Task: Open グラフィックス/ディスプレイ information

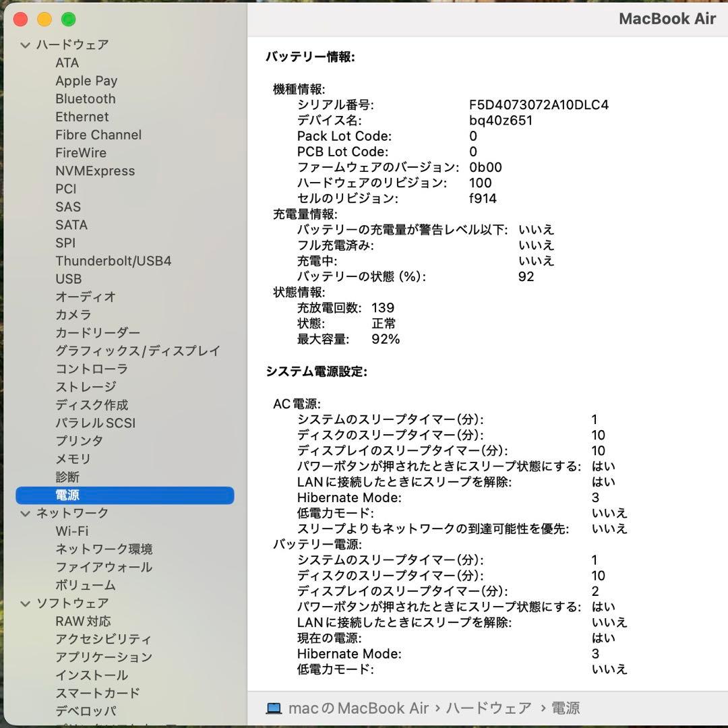Action: [x=137, y=351]
